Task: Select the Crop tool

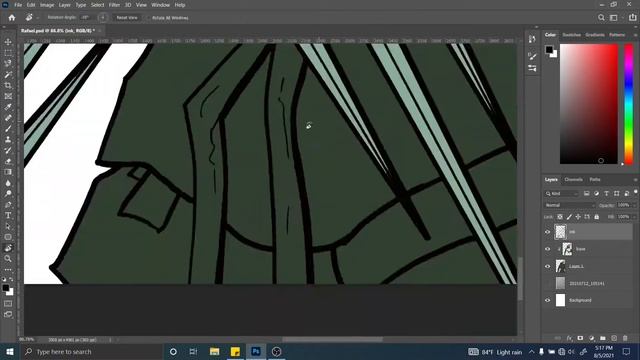Action: point(8,85)
